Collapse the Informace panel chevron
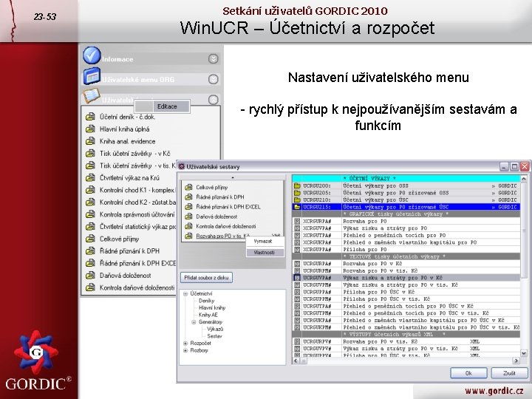This screenshot has width=532, height=399. pos(213,58)
